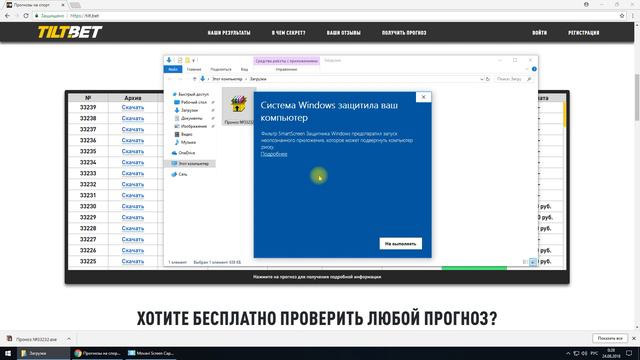Open the Explorer 'Управление' ribbon tab
Screen dimensions: 640x360
click(286, 69)
